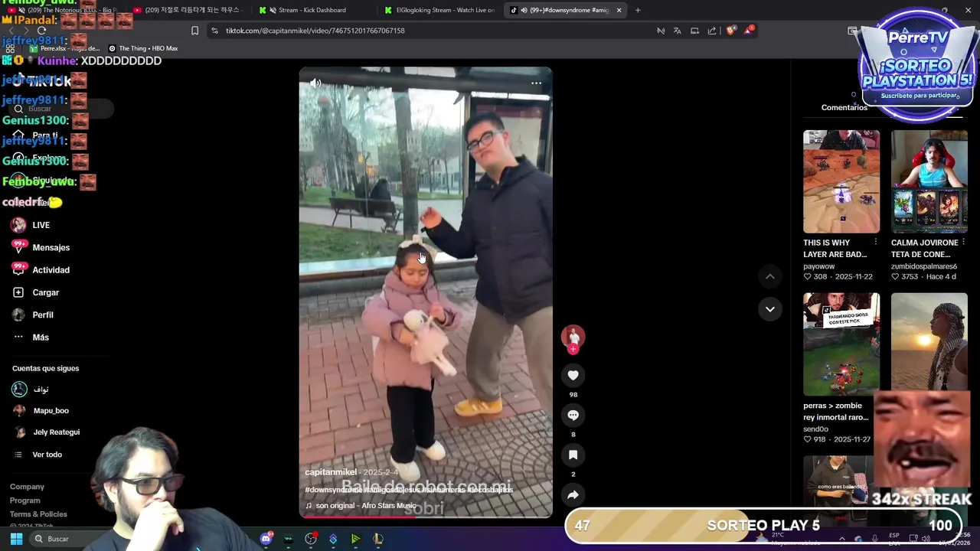
Task: Switch to the Korean-titled YouTube tab
Action: 190,10
